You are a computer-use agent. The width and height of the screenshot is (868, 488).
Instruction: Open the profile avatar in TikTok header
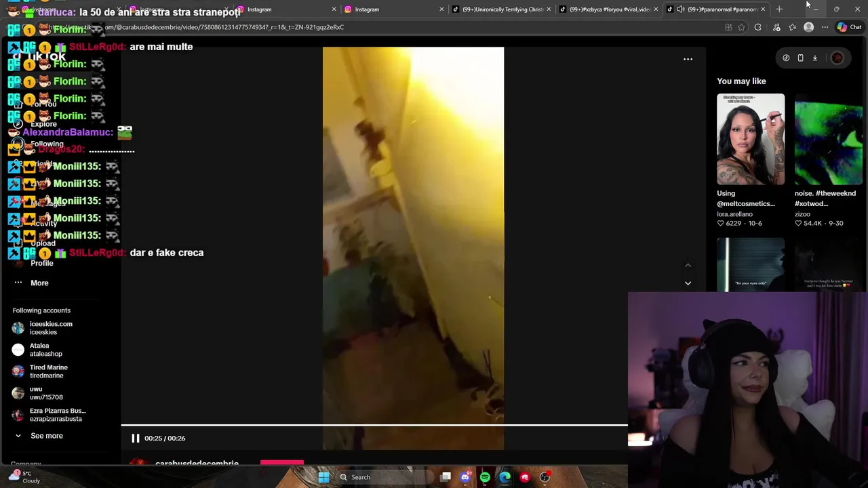(837, 58)
